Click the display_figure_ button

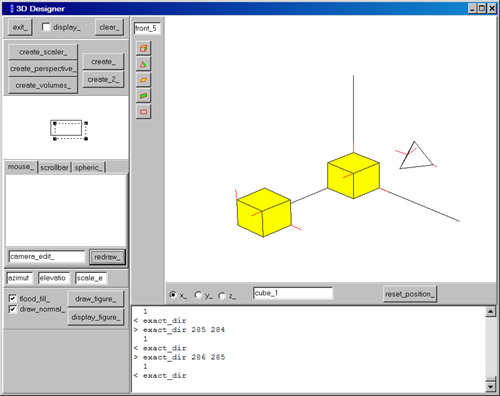click(96, 317)
